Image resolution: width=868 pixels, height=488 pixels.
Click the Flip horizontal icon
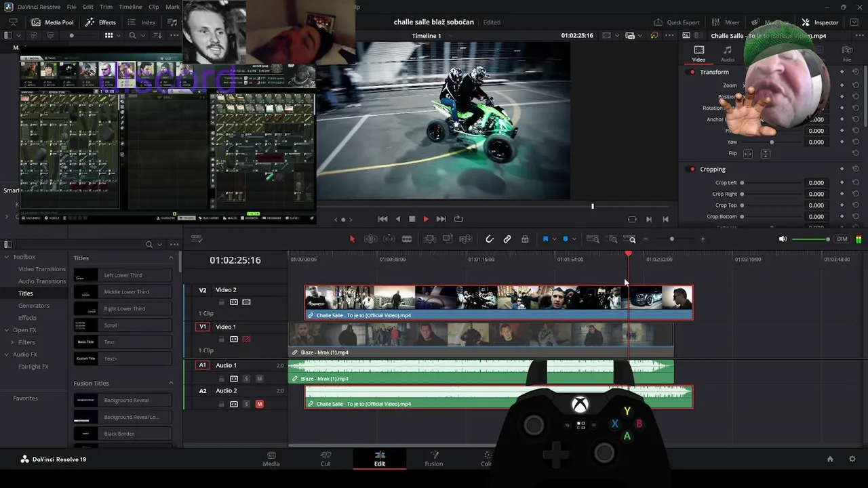[748, 154]
